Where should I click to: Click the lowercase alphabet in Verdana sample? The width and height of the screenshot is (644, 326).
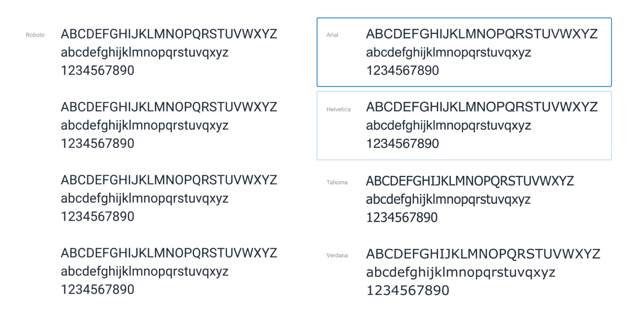click(x=461, y=273)
